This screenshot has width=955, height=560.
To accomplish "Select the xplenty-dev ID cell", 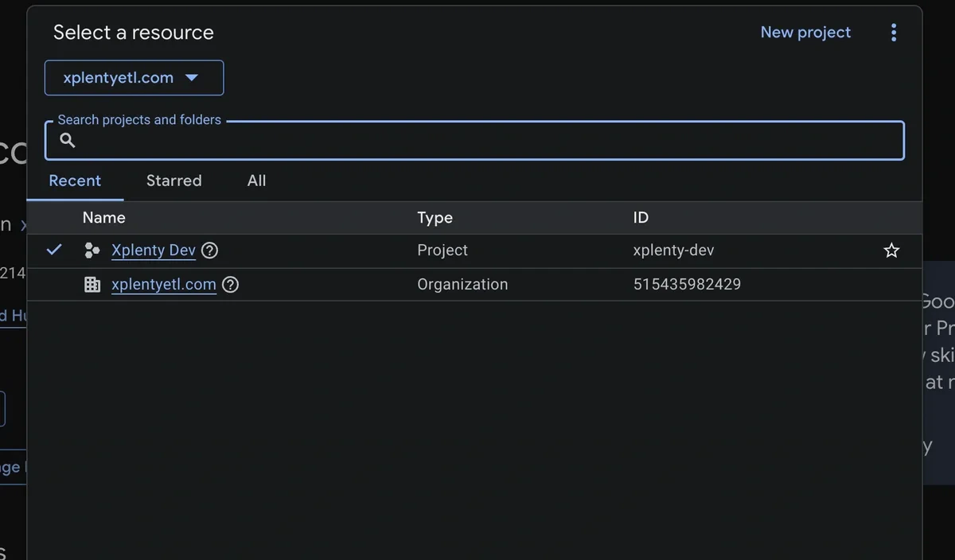I will 673,251.
